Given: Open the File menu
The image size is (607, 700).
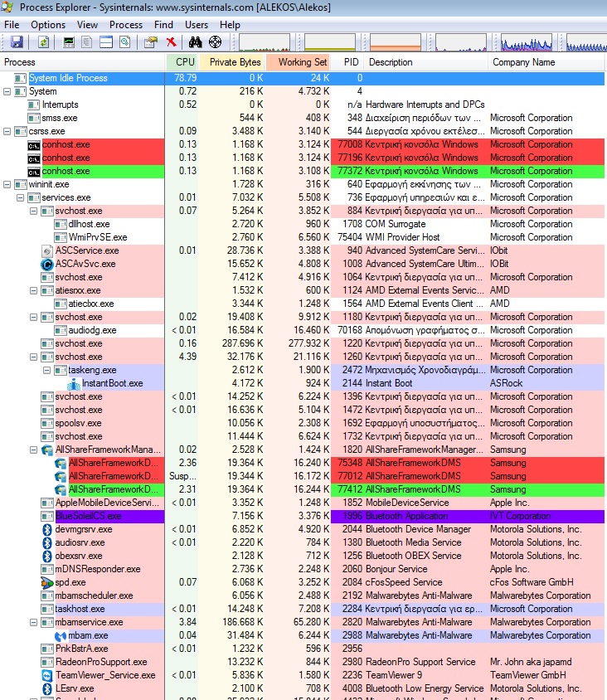Looking at the screenshot, I should coord(12,25).
